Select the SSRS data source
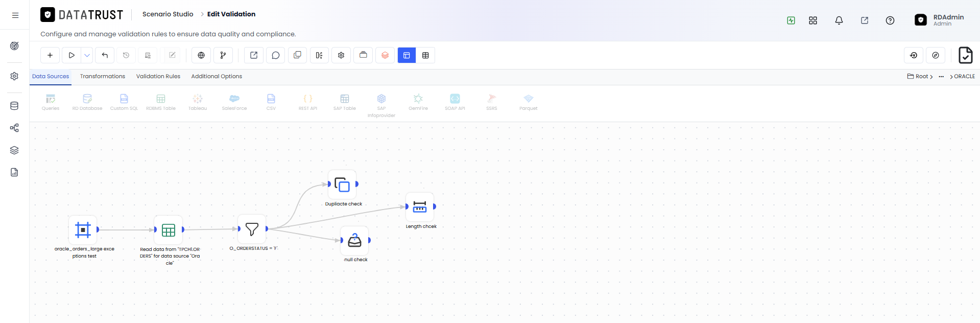Viewport: 980px width, 323px height. click(x=492, y=102)
